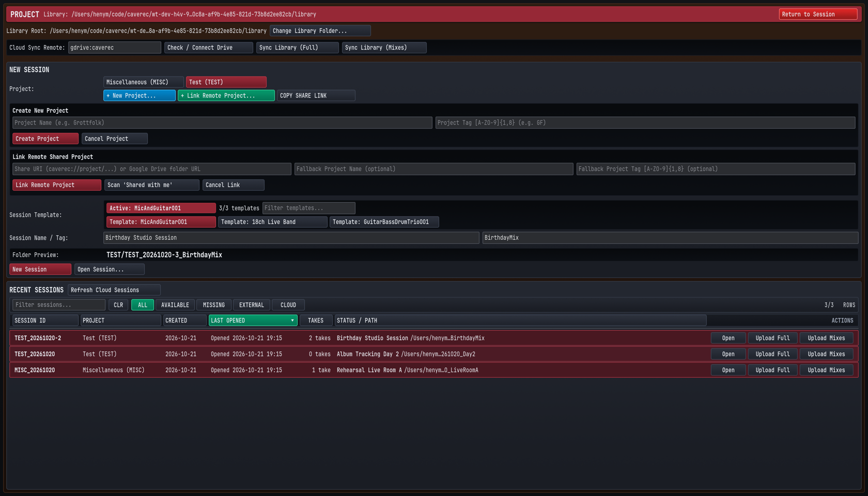The height and width of the screenshot is (496, 868).
Task: Start Sync Library (Full)
Action: click(297, 48)
